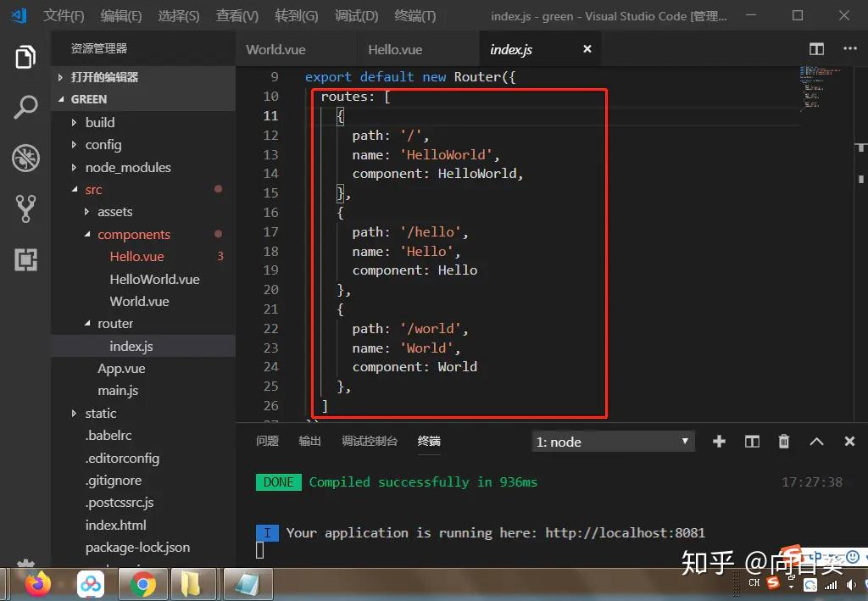Open main.js in the file tree
The height and width of the screenshot is (601, 868).
118,391
